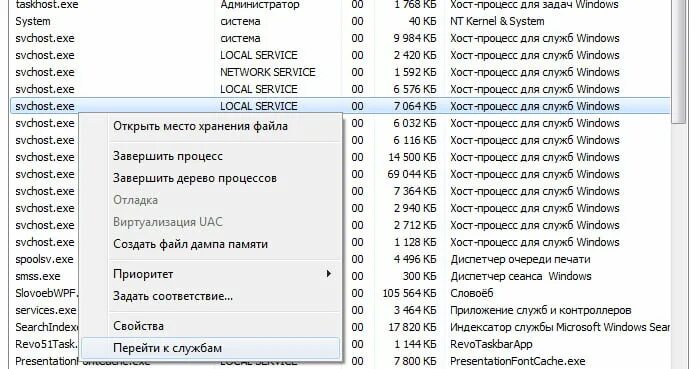Click PresentationFontCache.exe description cell
The height and width of the screenshot is (369, 700).
click(517, 361)
